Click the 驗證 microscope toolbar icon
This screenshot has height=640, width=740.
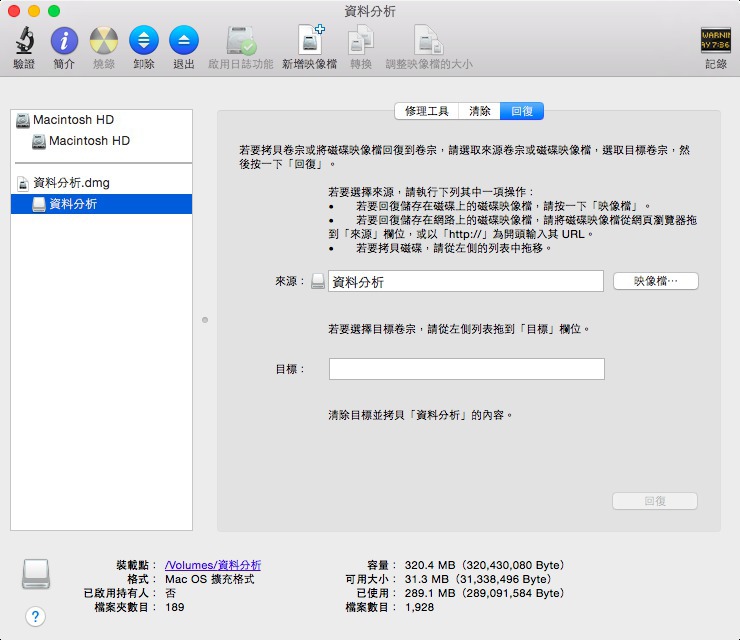(x=24, y=40)
